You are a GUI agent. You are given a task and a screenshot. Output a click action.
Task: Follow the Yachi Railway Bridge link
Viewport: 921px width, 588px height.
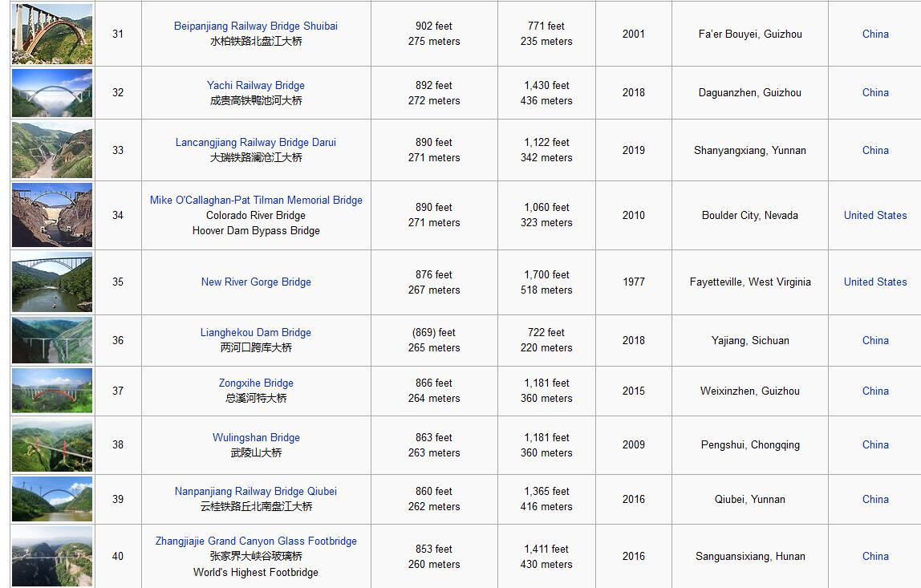(x=256, y=85)
